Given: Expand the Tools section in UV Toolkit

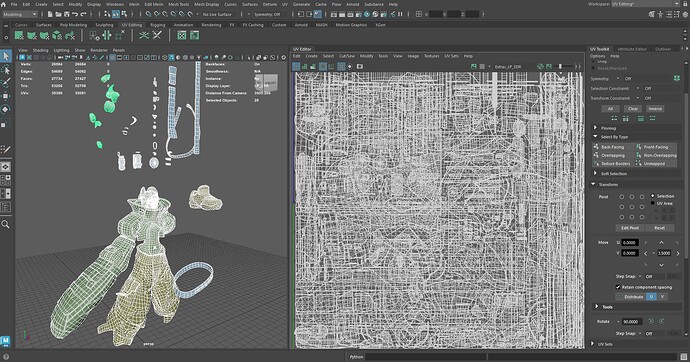Looking at the screenshot, I should (597, 307).
